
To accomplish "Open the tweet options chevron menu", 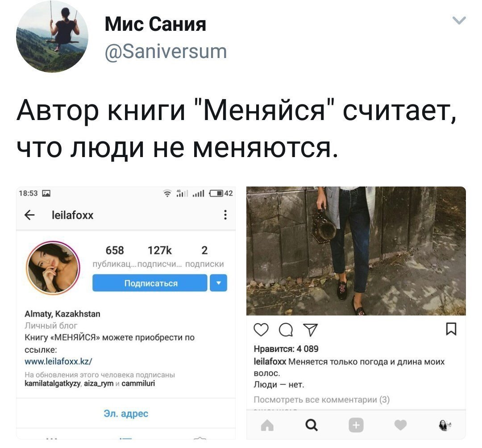I will coord(459,21).
